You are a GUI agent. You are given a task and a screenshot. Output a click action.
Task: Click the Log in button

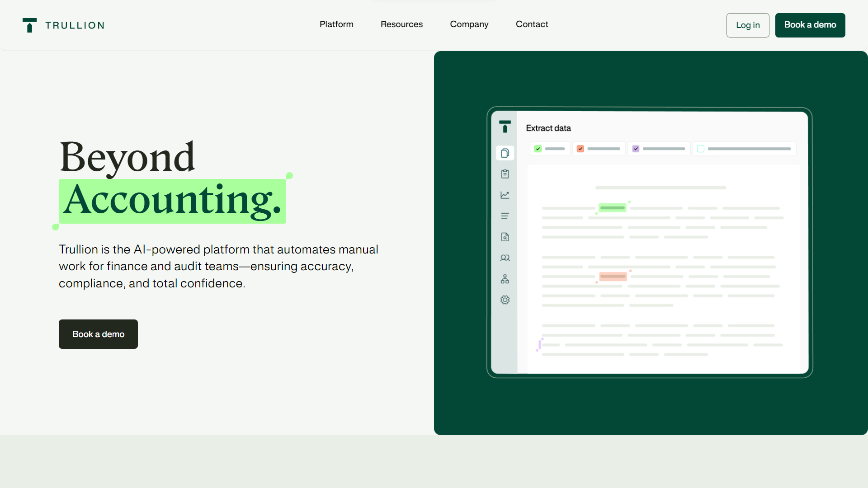coord(748,25)
